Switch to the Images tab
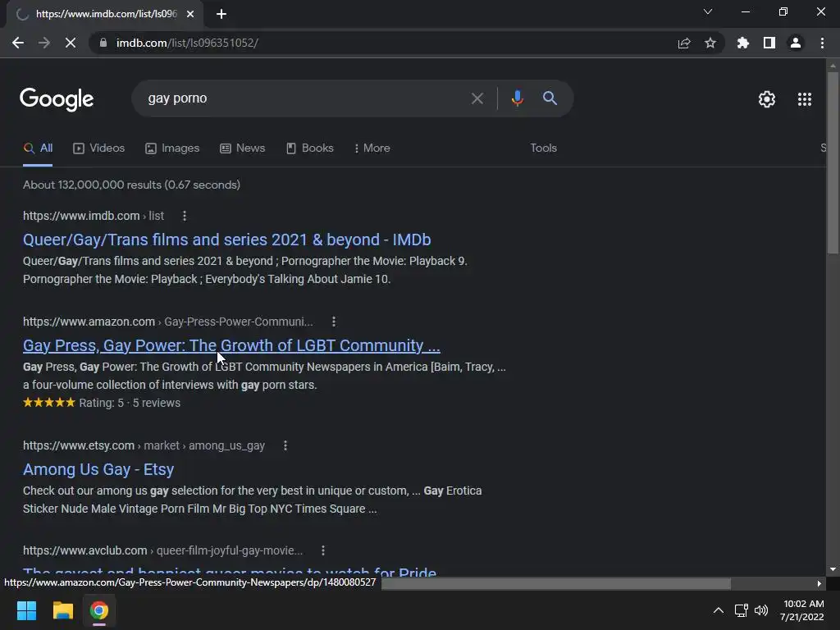This screenshot has width=840, height=630. (172, 148)
